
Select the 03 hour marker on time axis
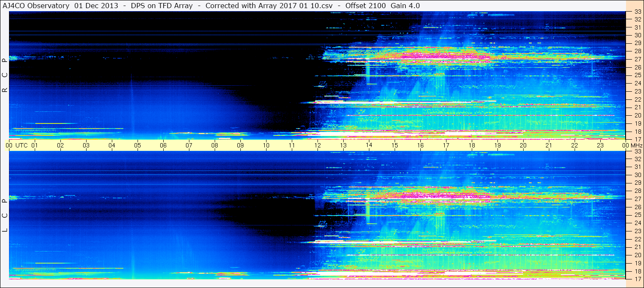point(86,145)
